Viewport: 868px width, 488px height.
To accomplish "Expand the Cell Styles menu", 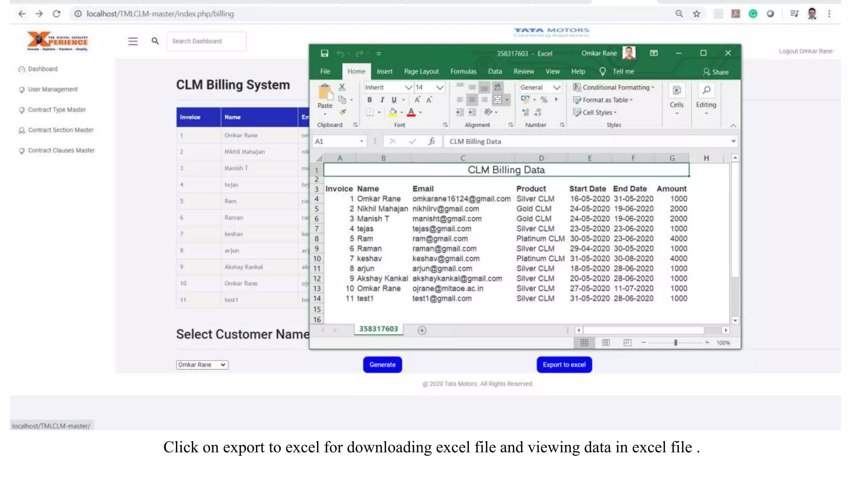I will point(595,112).
